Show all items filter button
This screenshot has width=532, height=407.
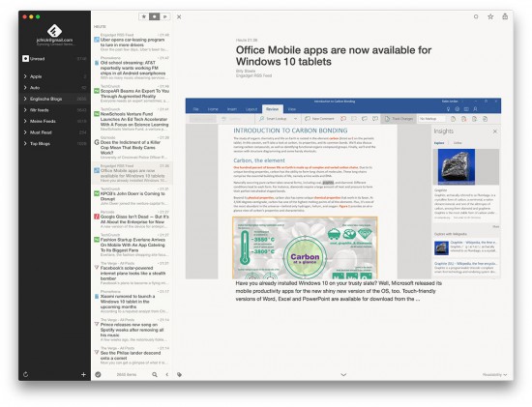click(x=164, y=16)
